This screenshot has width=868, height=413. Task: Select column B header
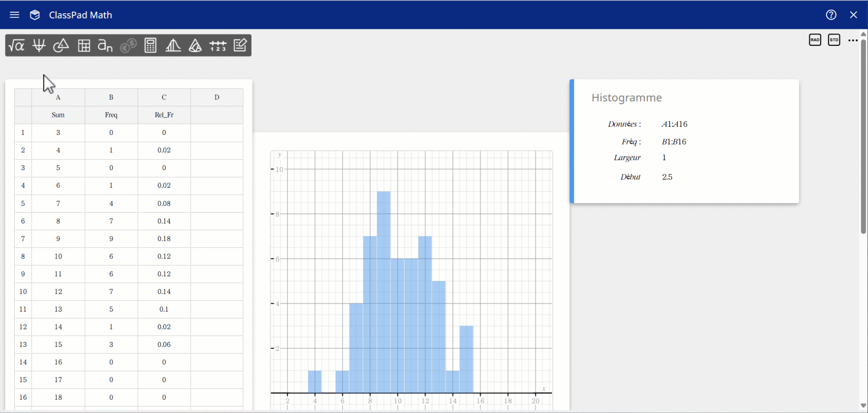tap(111, 97)
